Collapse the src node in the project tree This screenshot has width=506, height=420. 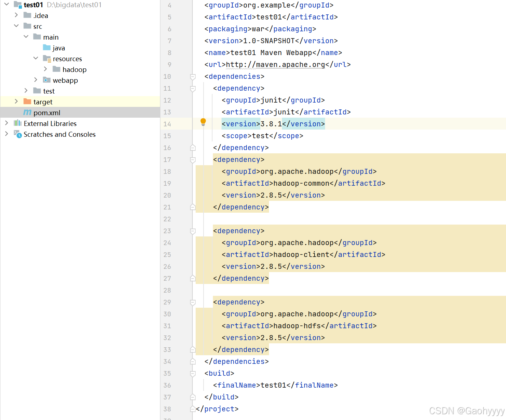(16, 26)
